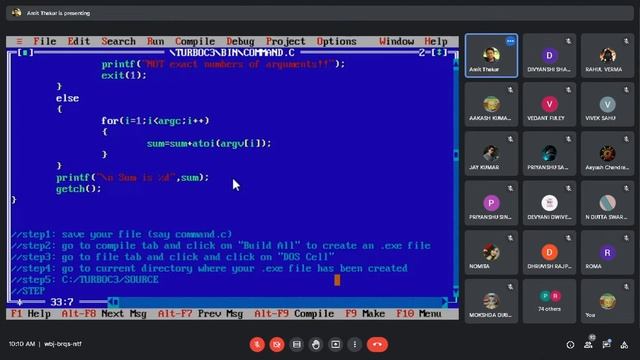Click the '//step5: C:/TURBOC3/SOURCE' comment line
The height and width of the screenshot is (360, 640).
85,280
